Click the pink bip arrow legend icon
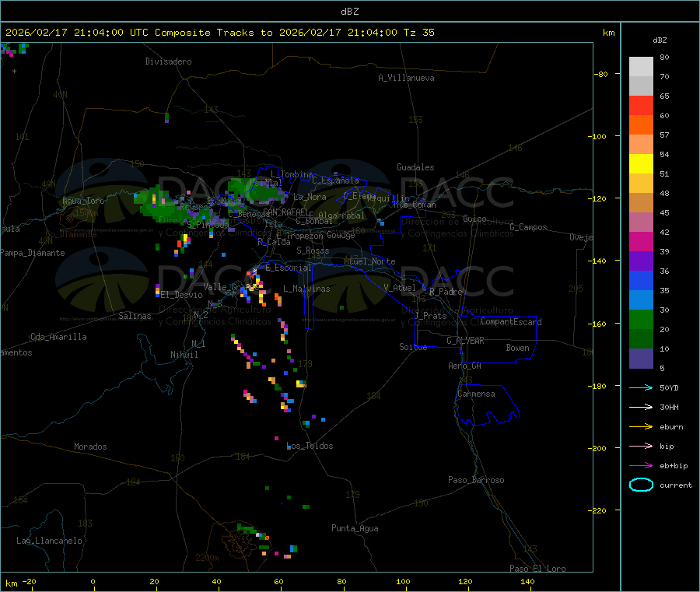This screenshot has width=700, height=592. [x=641, y=446]
